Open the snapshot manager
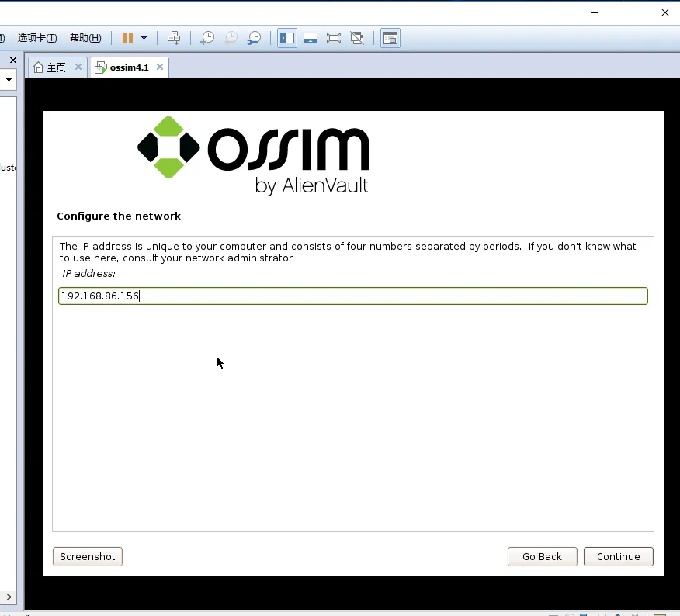The height and width of the screenshot is (616, 680). (x=254, y=38)
